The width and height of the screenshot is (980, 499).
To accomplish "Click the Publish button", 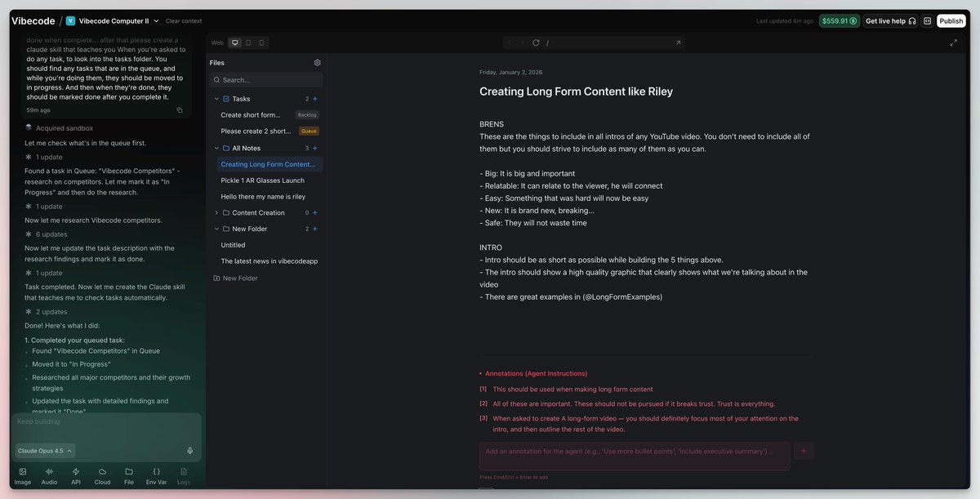I will pyautogui.click(x=951, y=20).
